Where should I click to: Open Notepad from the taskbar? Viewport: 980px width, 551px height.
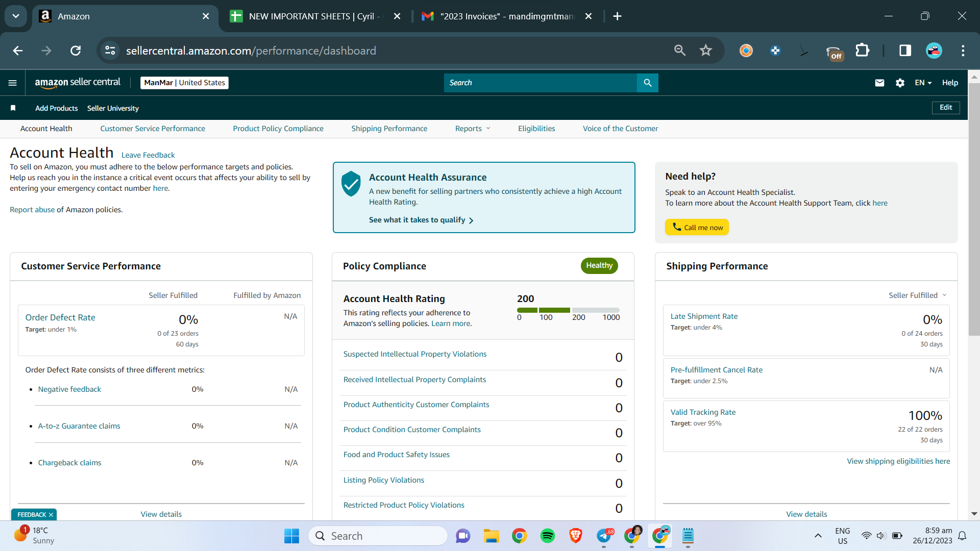point(688,536)
